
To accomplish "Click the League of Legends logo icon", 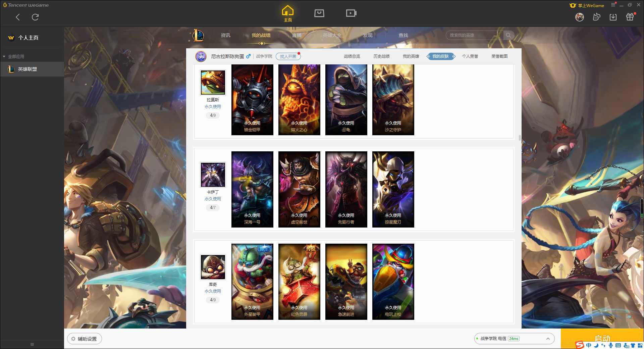I will [198, 35].
